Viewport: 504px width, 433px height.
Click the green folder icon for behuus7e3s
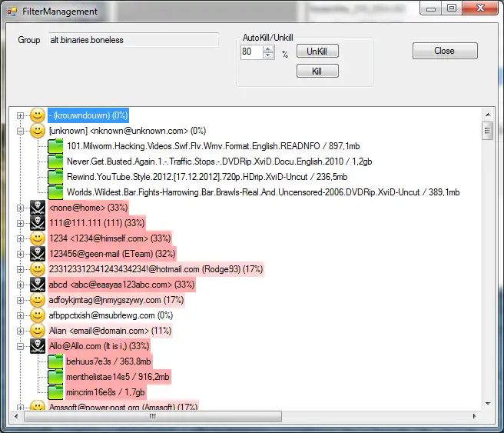click(55, 361)
